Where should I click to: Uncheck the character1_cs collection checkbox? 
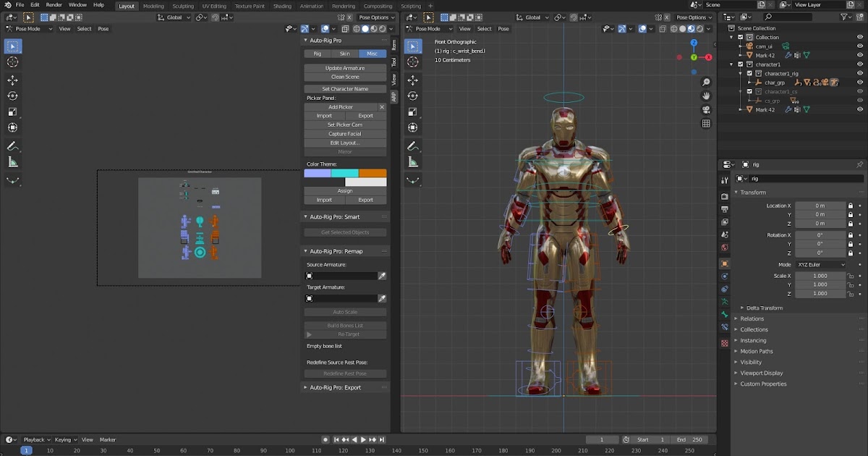coord(749,92)
